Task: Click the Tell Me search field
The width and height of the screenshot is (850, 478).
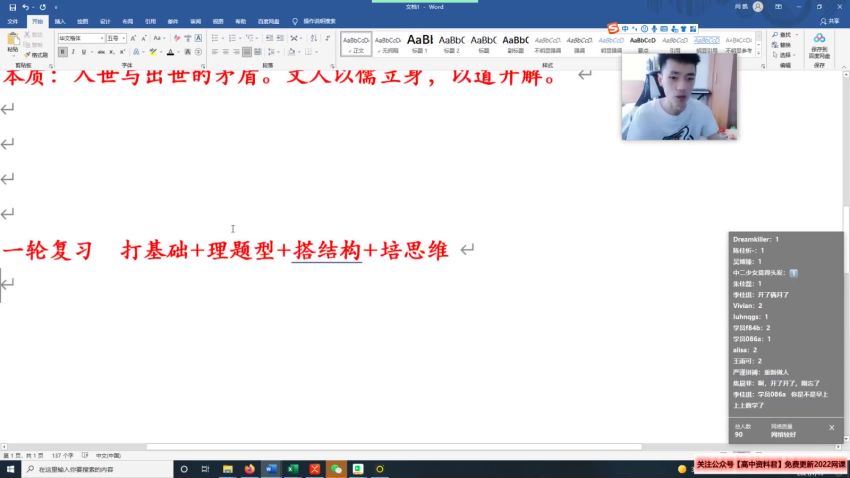Action: (315, 21)
